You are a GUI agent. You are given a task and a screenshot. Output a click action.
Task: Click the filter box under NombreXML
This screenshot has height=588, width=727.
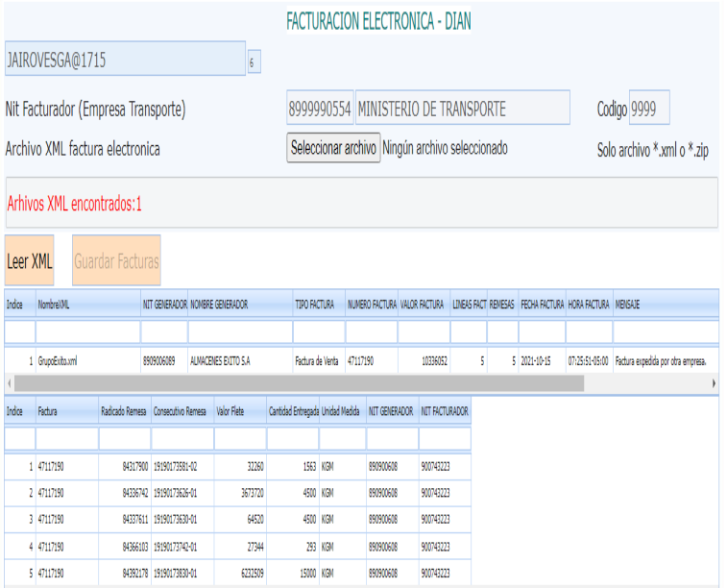[x=88, y=332]
